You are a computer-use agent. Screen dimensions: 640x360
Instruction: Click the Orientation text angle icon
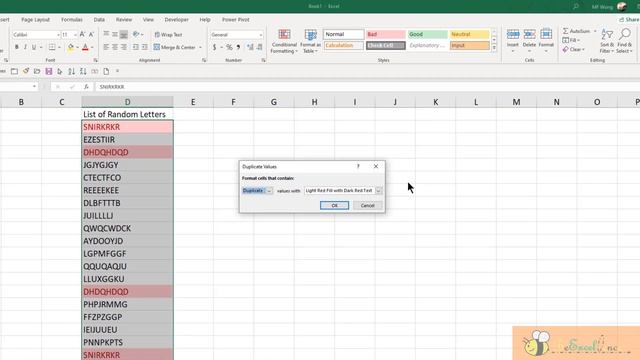[x=136, y=34]
